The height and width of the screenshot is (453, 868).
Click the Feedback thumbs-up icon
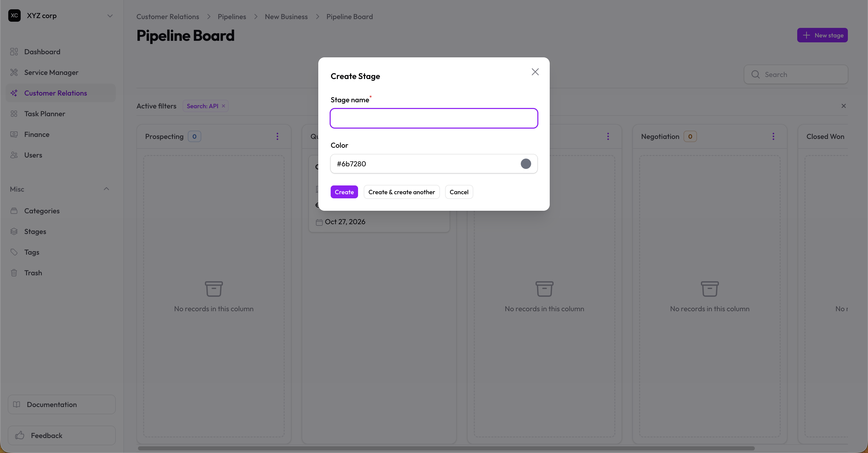click(20, 435)
